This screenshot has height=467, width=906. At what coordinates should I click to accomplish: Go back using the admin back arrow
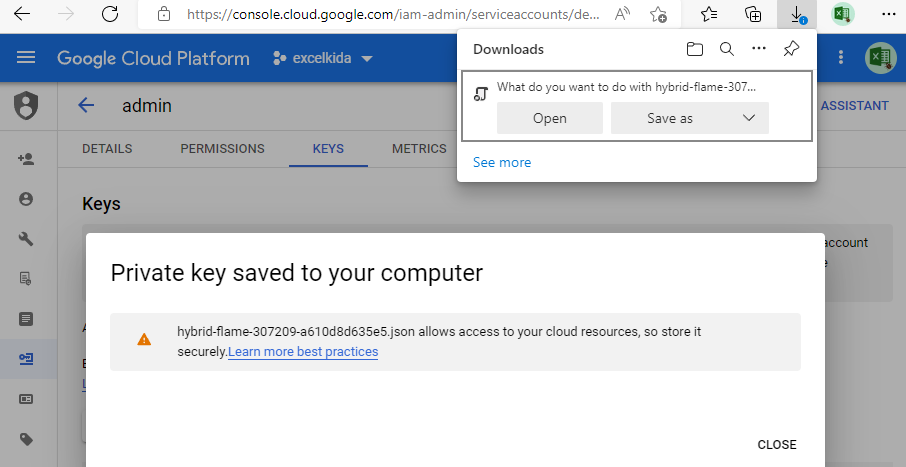86,105
